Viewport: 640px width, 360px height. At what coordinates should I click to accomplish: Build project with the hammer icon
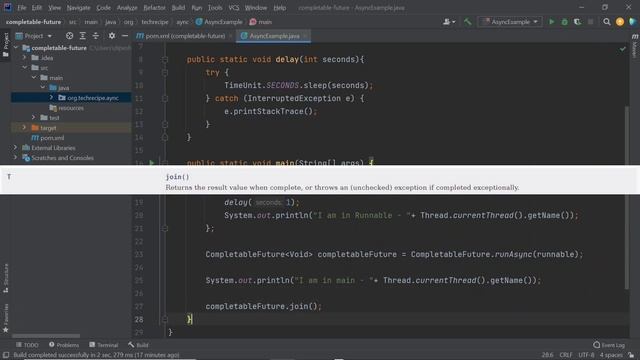[x=467, y=22]
